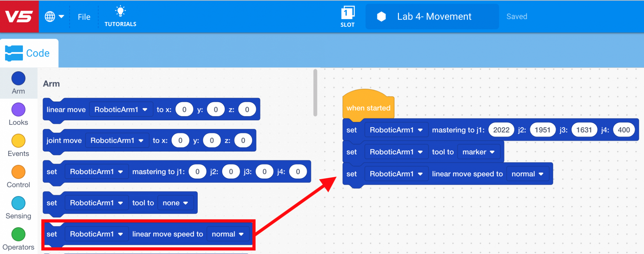The image size is (644, 254).
Task: Select the orange Control category
Action: [18, 172]
